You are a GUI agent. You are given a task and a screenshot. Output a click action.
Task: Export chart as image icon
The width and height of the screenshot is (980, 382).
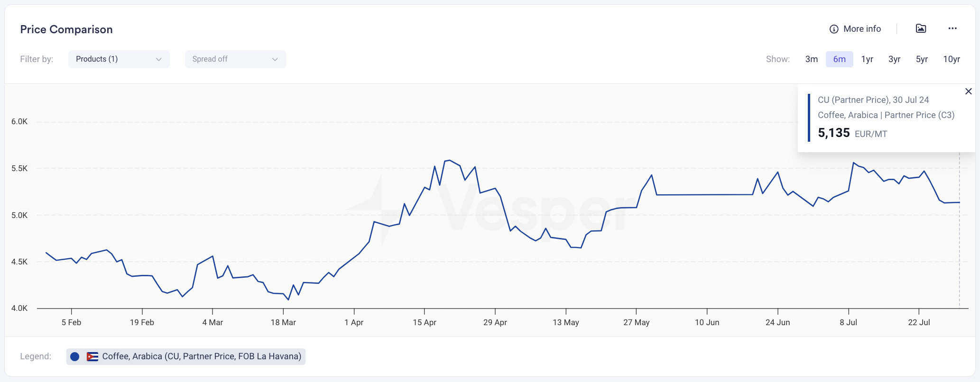point(921,28)
